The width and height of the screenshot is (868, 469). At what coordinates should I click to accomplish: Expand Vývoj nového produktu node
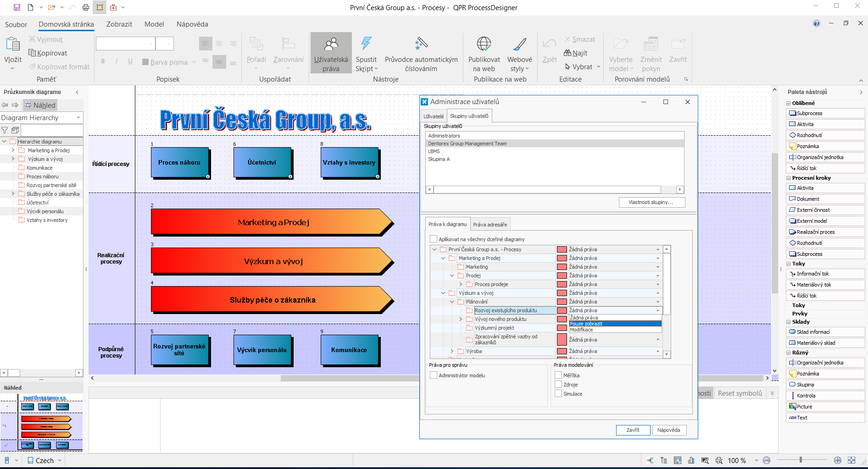tap(461, 319)
